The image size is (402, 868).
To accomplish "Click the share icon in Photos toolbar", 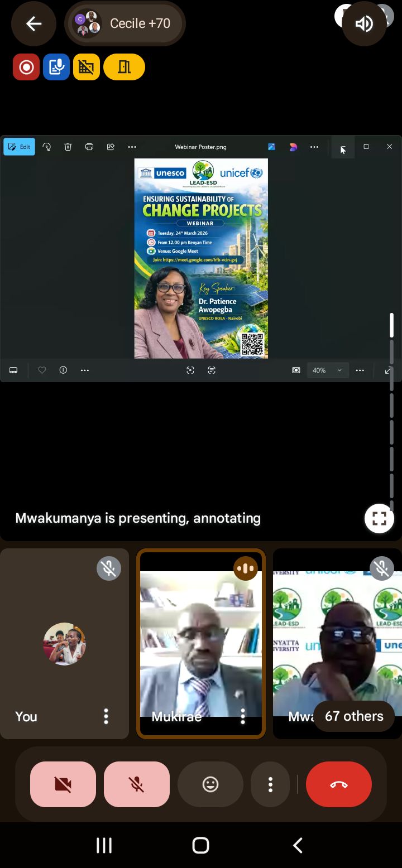I will [111, 147].
